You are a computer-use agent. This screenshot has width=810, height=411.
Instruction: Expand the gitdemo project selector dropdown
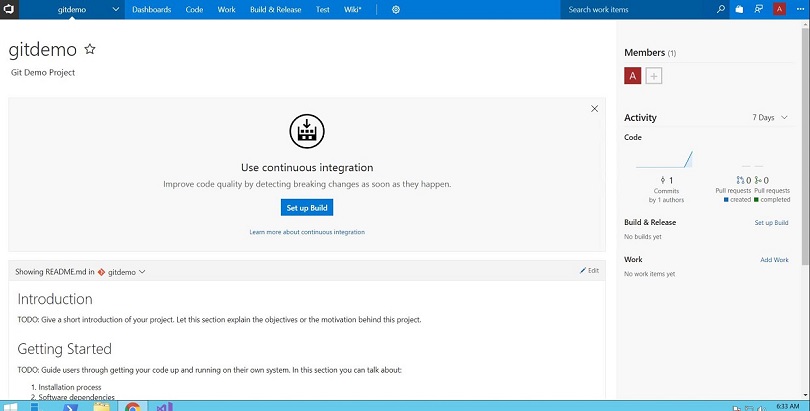[116, 9]
